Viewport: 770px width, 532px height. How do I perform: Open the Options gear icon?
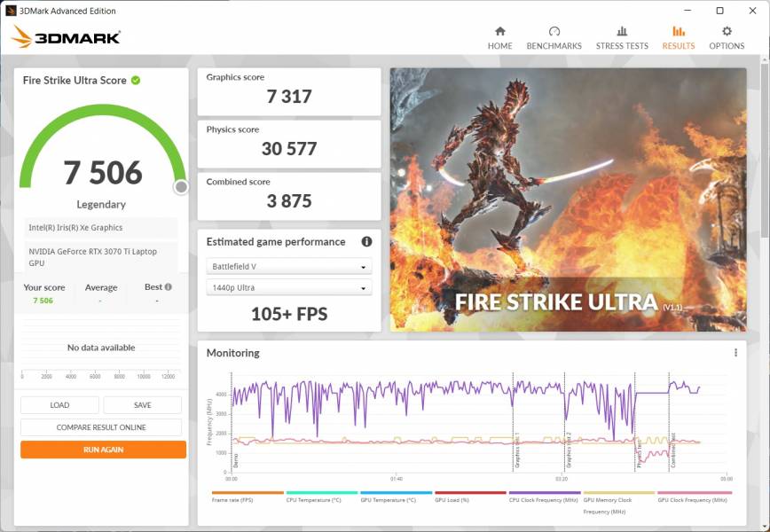pyautogui.click(x=727, y=31)
